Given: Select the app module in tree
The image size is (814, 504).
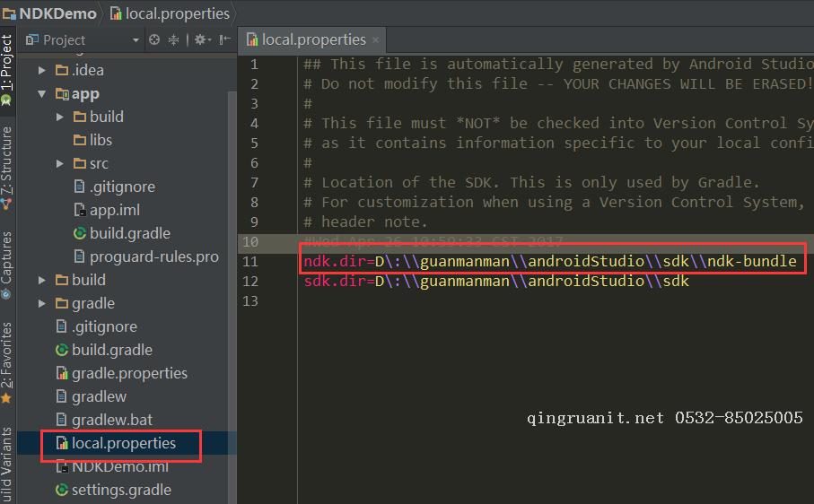Looking at the screenshot, I should coord(78,94).
